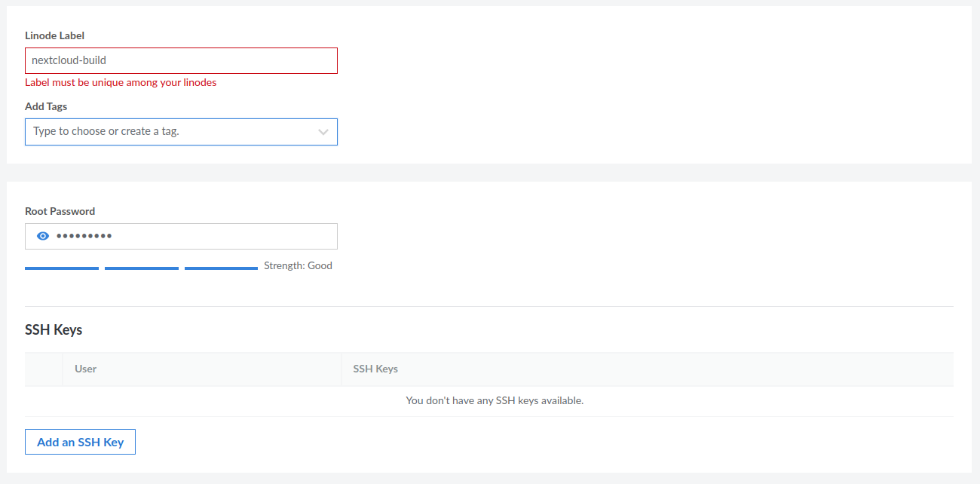Open the Add Tags dropdown chevron
The height and width of the screenshot is (484, 980).
tap(324, 131)
